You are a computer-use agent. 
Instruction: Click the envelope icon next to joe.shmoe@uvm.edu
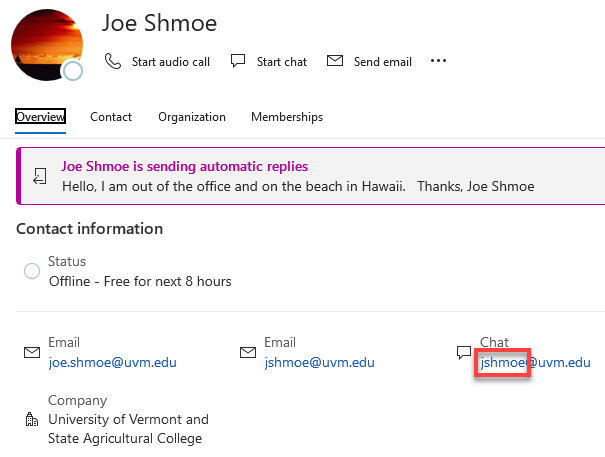click(32, 353)
